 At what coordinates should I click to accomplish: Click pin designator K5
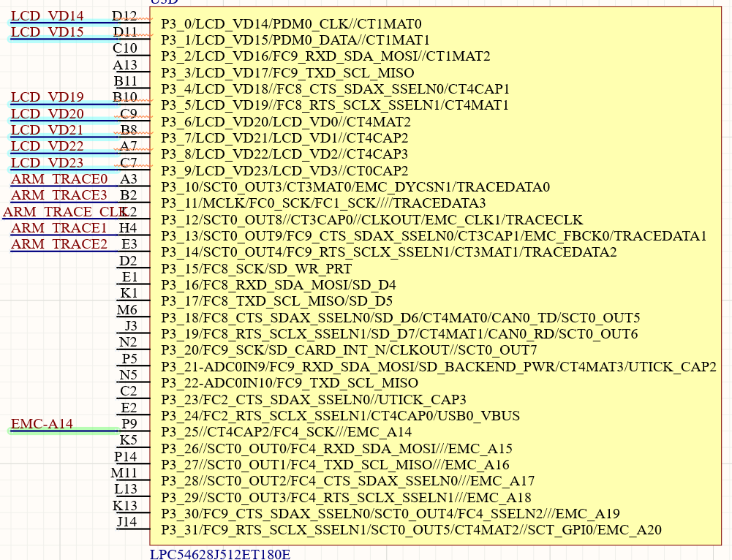coord(129,439)
